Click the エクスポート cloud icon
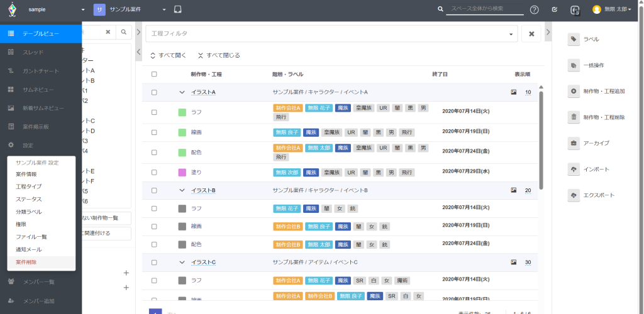The width and height of the screenshot is (644, 314). pos(574,195)
